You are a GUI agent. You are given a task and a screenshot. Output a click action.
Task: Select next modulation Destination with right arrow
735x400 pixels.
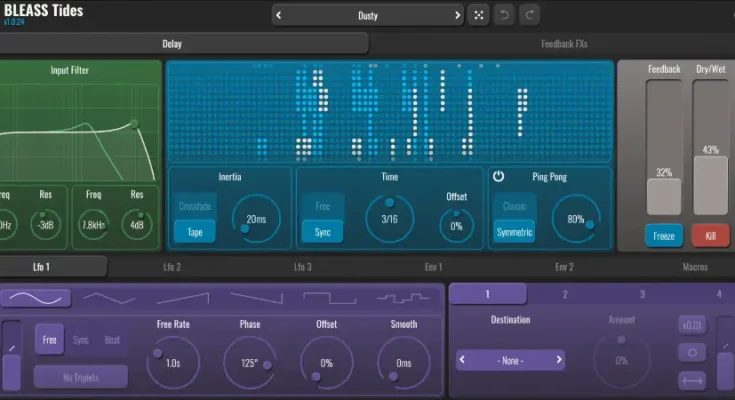[559, 359]
